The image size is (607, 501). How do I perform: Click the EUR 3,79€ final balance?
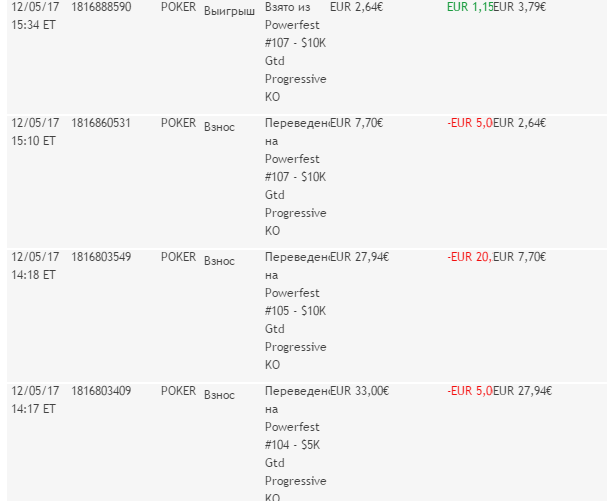point(523,6)
